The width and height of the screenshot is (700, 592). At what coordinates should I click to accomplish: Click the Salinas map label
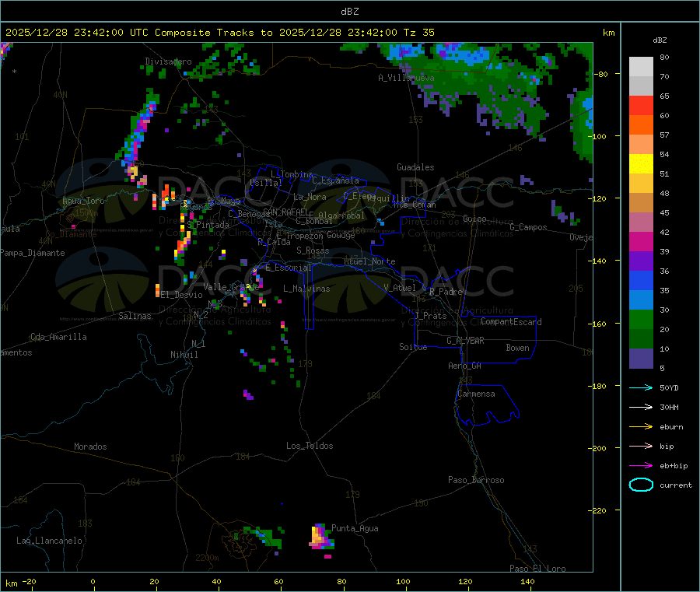coord(135,316)
